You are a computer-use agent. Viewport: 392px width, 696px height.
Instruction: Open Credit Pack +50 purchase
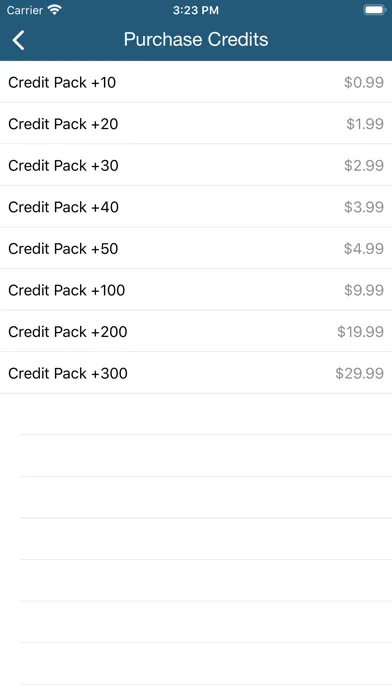(196, 248)
